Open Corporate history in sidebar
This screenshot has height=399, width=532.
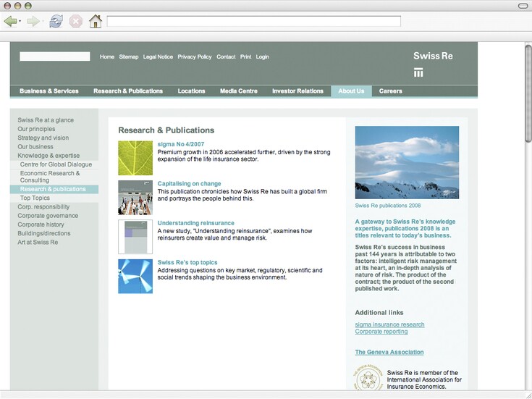[x=41, y=224]
